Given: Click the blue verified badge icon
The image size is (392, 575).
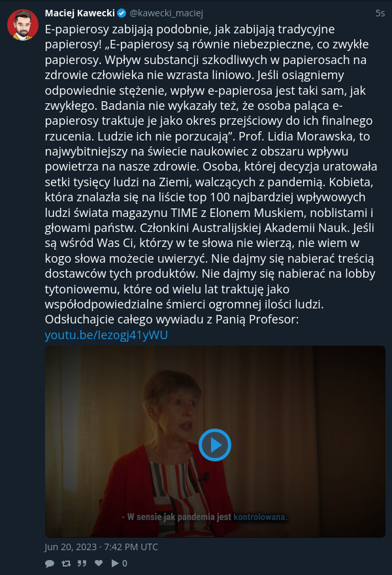Looking at the screenshot, I should [x=122, y=14].
